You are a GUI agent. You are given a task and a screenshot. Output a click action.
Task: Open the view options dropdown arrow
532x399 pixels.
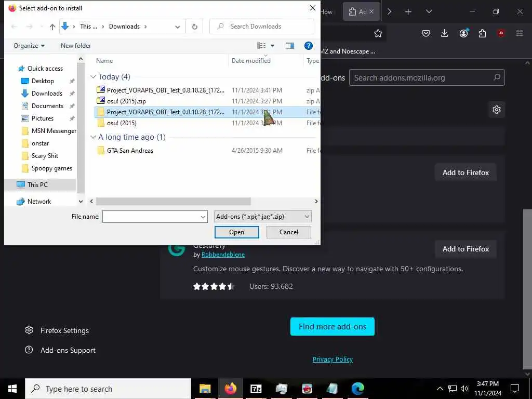[x=272, y=46]
